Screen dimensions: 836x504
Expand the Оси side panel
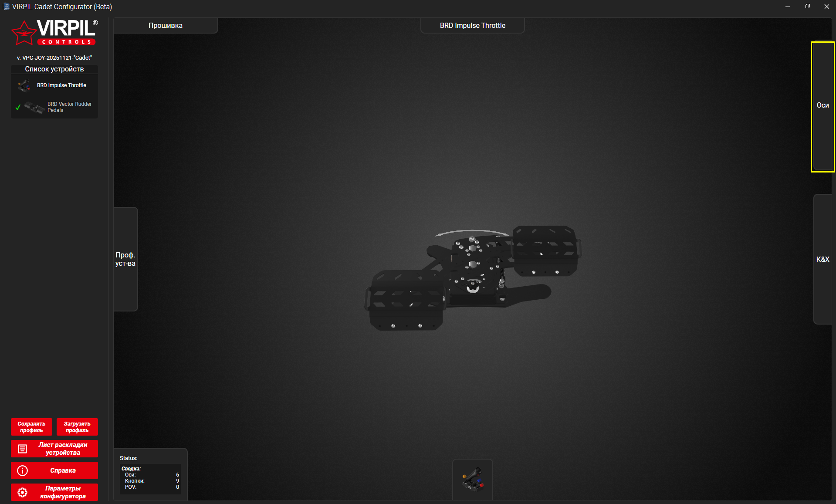(x=822, y=105)
